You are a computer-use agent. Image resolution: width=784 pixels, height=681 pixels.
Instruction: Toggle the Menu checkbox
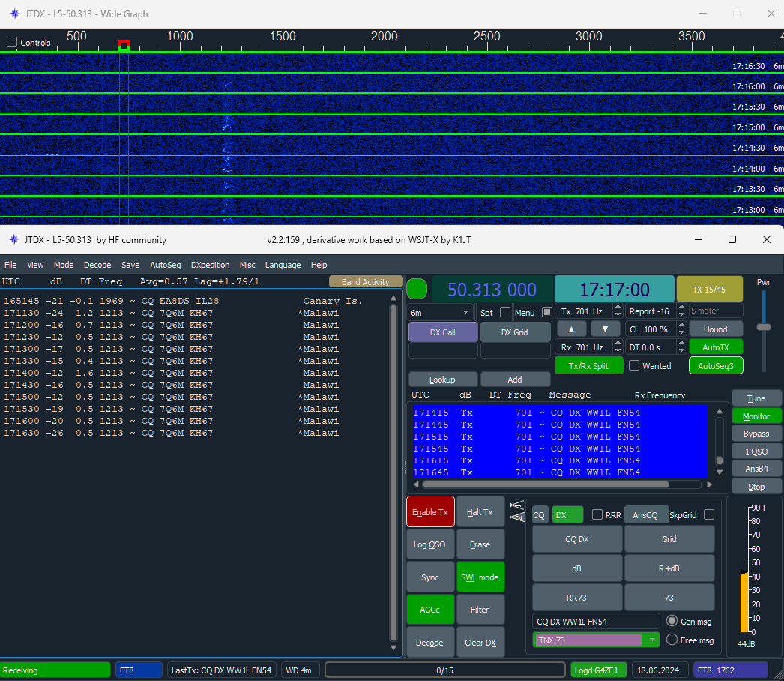[x=547, y=312]
